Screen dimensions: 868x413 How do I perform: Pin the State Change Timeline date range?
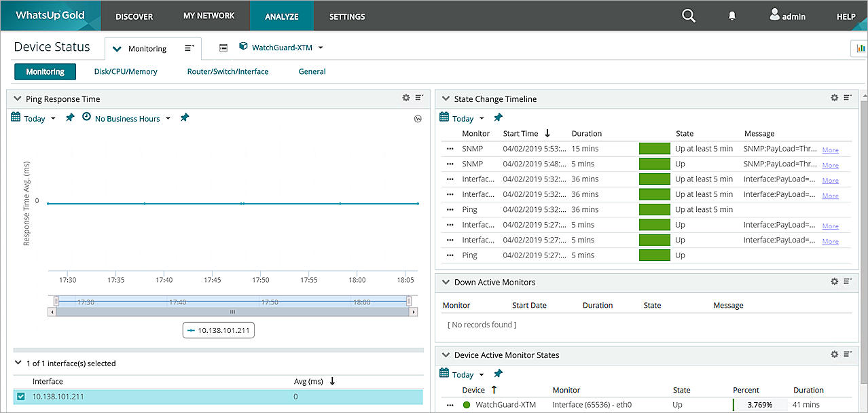[x=498, y=118]
